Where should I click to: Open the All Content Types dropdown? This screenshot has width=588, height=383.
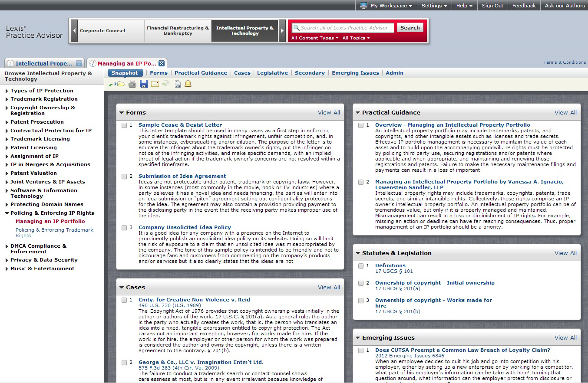coord(315,38)
